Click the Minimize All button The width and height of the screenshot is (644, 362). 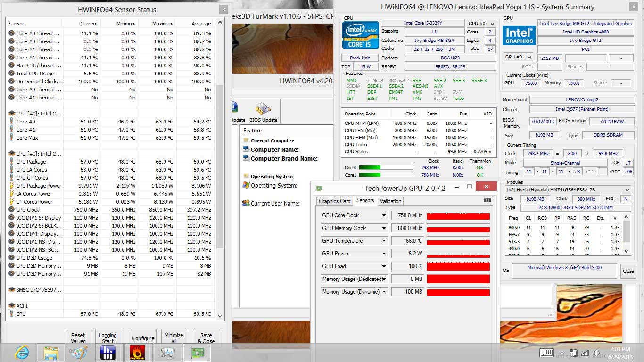[174, 338]
